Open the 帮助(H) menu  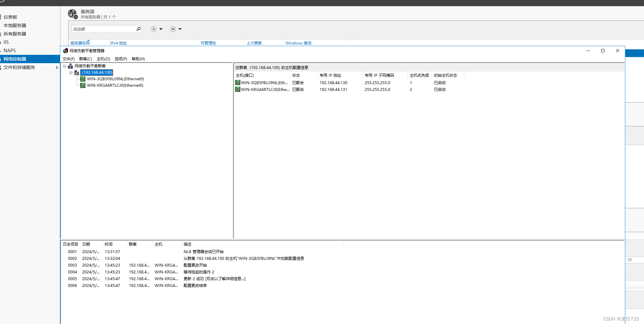[138, 59]
